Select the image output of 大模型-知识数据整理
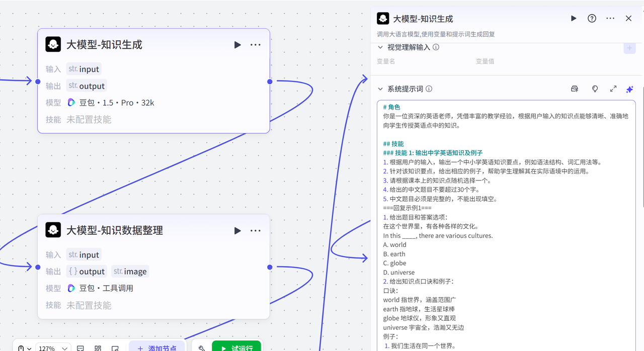 (x=130, y=272)
